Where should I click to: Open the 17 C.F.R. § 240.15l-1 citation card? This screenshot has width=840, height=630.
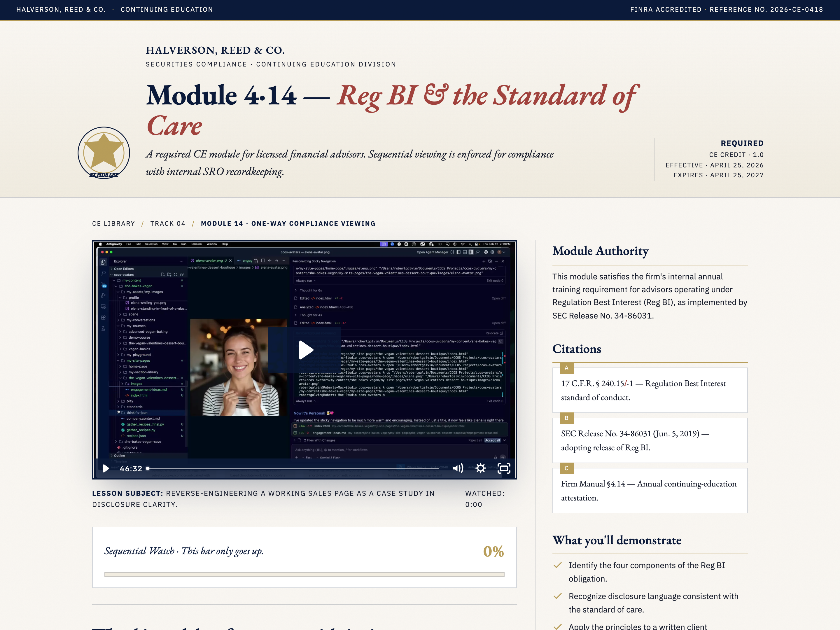coord(650,390)
